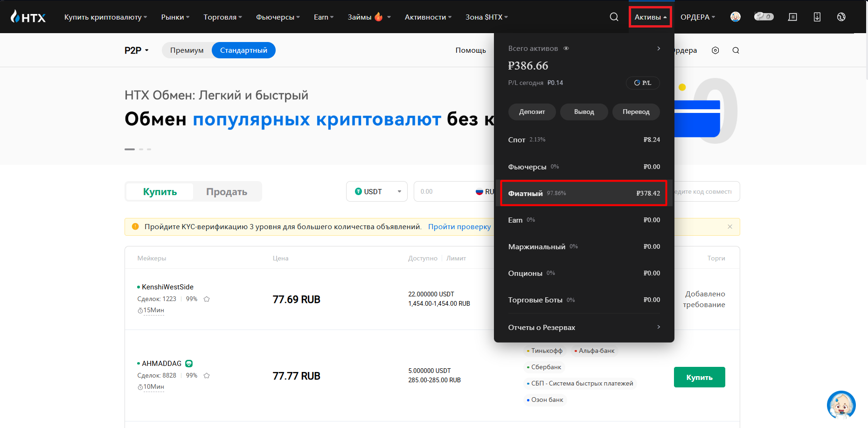Expand the Earn top navigation menu

(x=324, y=17)
